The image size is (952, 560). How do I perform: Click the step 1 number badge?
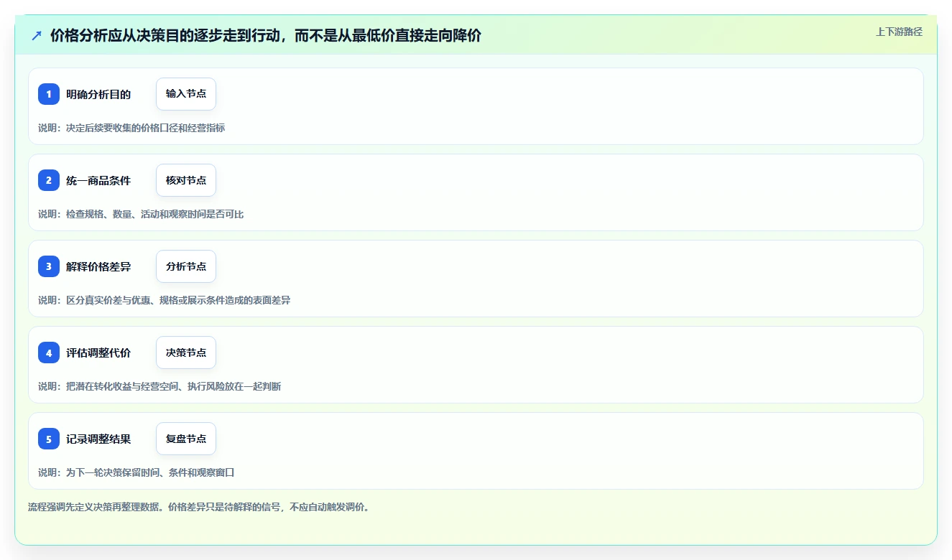point(49,94)
